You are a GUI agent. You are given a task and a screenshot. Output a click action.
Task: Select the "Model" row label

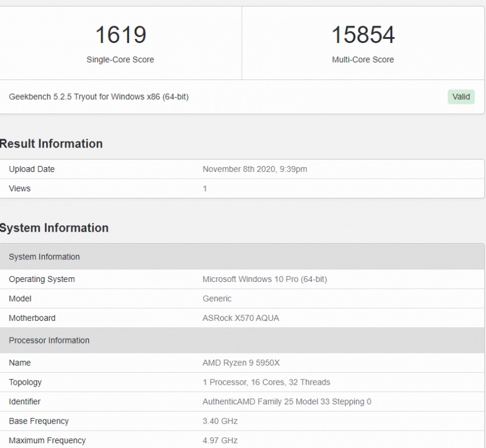(x=20, y=299)
